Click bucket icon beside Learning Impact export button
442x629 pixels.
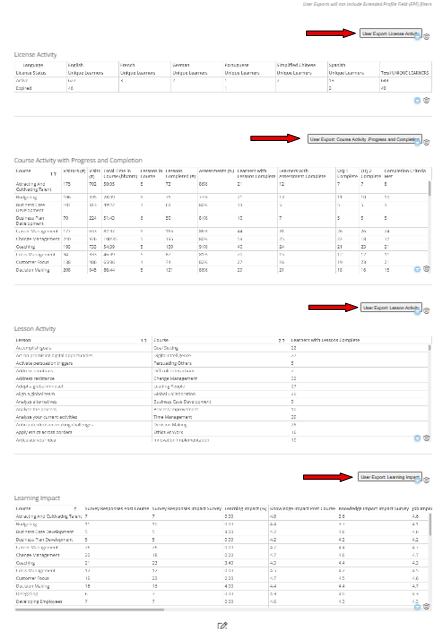coord(427,480)
